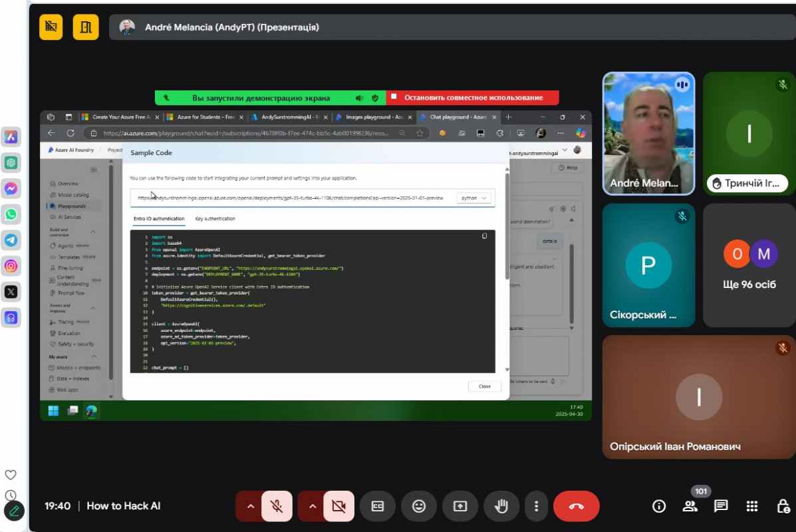Click the green pencil edit icon
Screen dimensions: 796x532
pyautogui.click(x=14, y=511)
